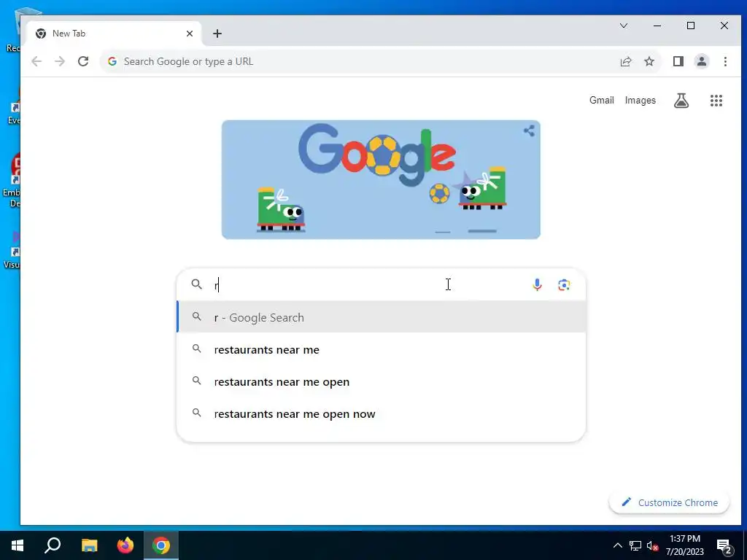Open network status tray icon

(x=635, y=545)
